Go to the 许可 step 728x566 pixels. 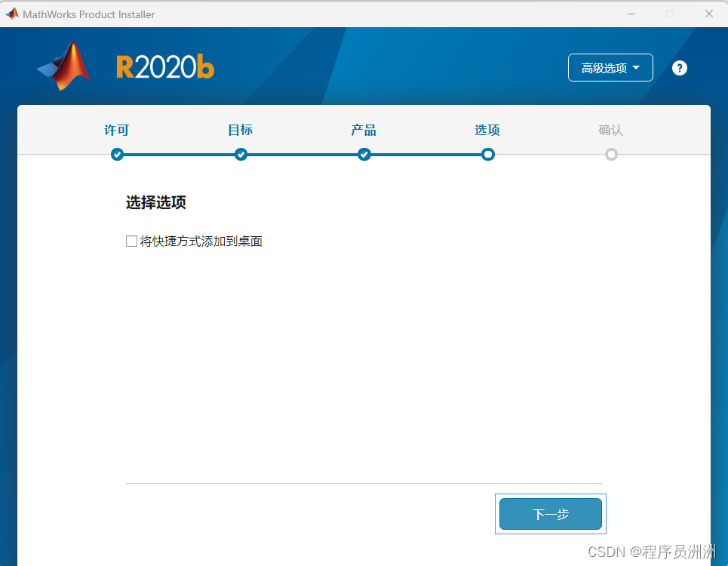tap(116, 130)
